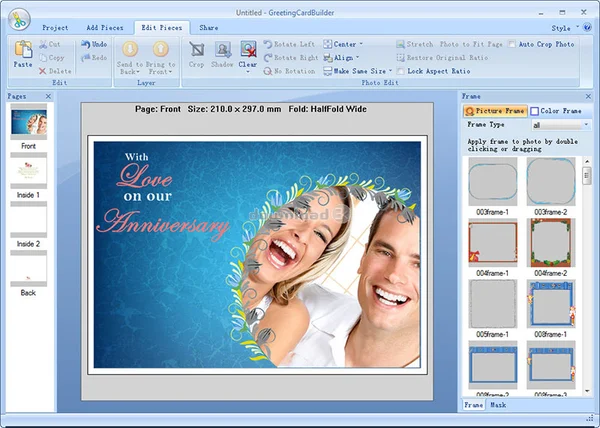Enable the Auto Crop Photo checkbox
600x428 pixels.
[512, 44]
